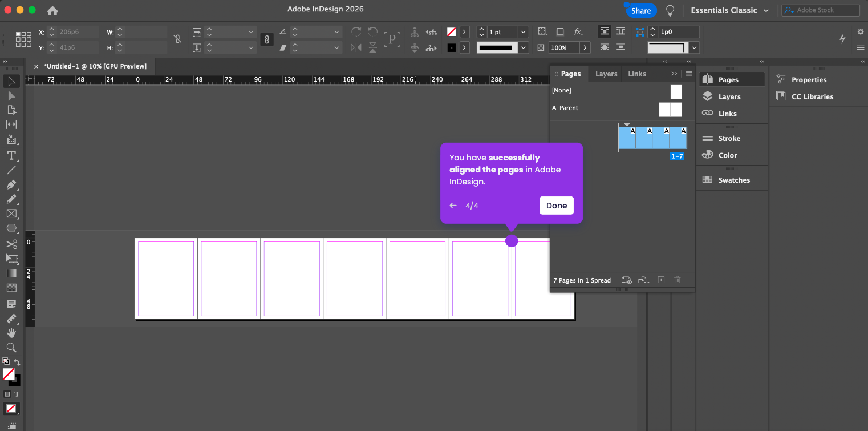Switch to the Layers tab
Image resolution: width=868 pixels, height=431 pixels.
coord(606,74)
